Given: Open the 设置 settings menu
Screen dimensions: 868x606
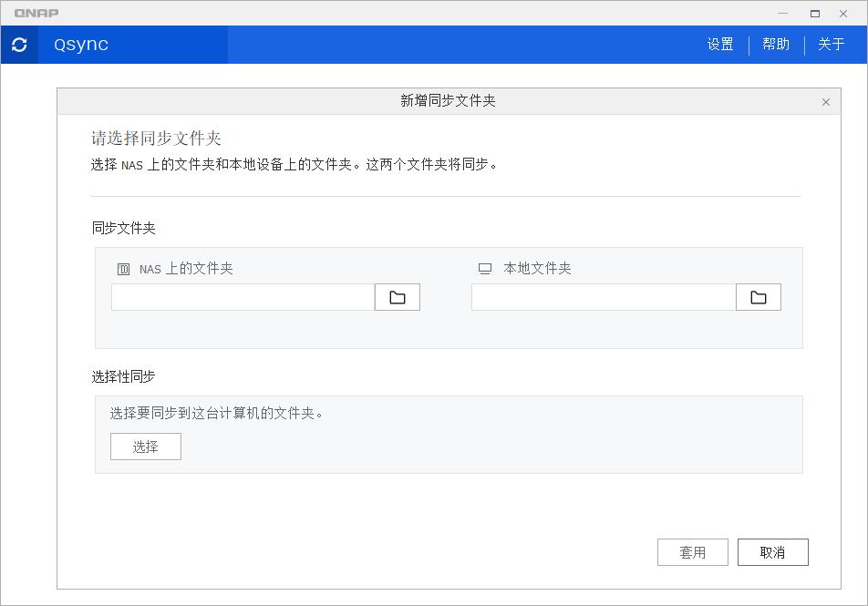Looking at the screenshot, I should point(719,45).
